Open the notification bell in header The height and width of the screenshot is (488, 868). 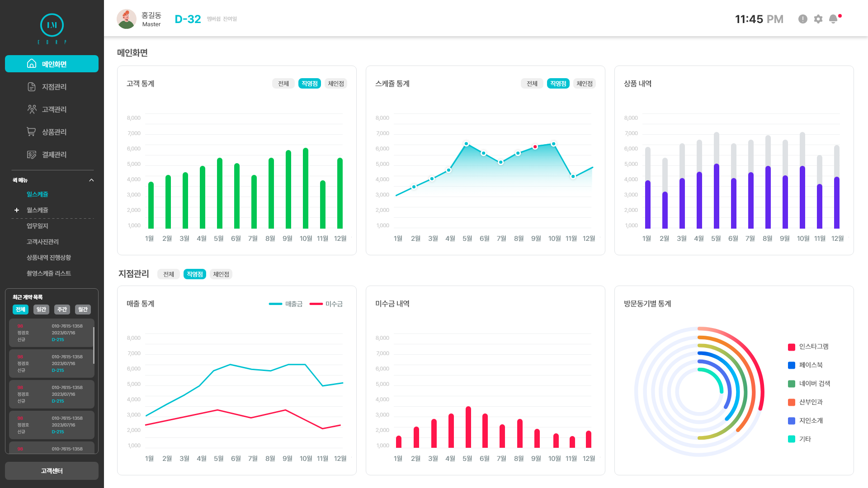coord(833,19)
